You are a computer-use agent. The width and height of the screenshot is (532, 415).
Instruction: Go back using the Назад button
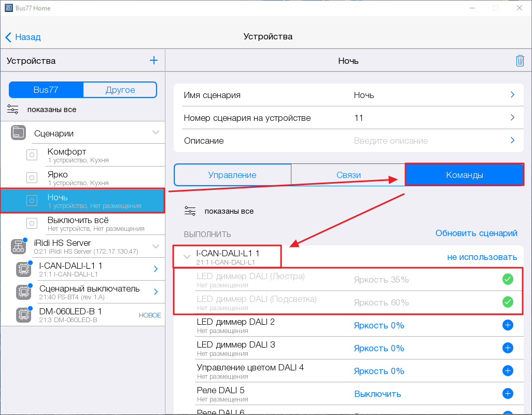pyautogui.click(x=23, y=37)
